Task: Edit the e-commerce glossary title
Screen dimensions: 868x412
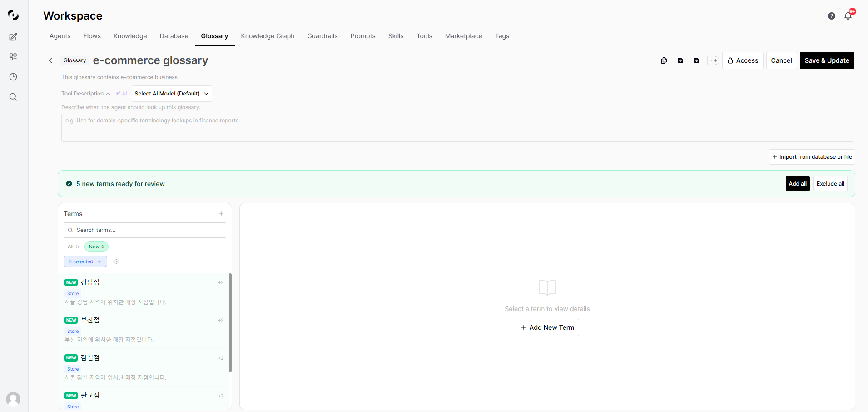Action: pyautogui.click(x=150, y=60)
